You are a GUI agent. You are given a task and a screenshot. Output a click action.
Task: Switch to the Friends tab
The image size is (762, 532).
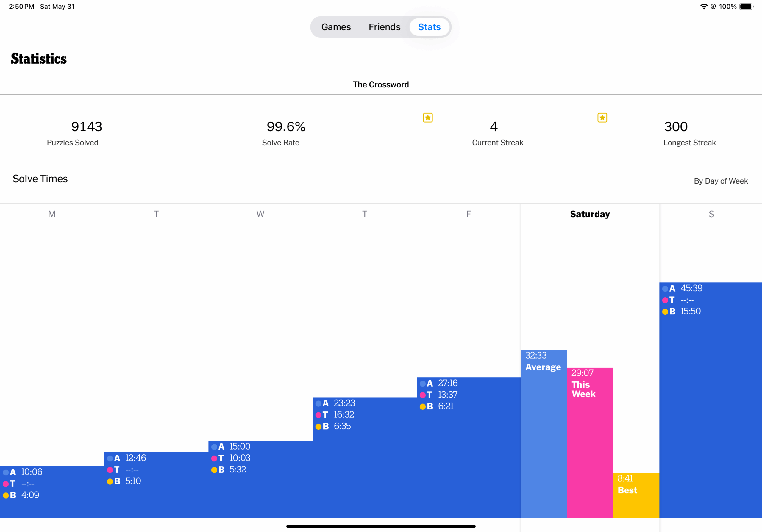coord(384,27)
